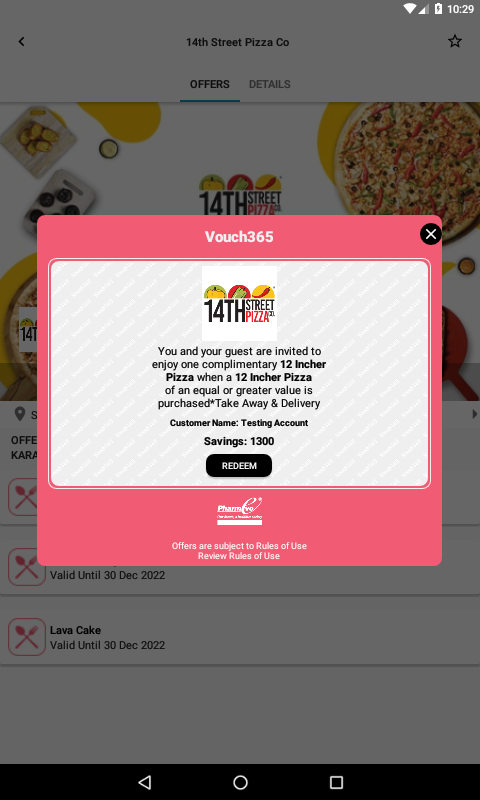Tap the location pin icon

click(20, 414)
